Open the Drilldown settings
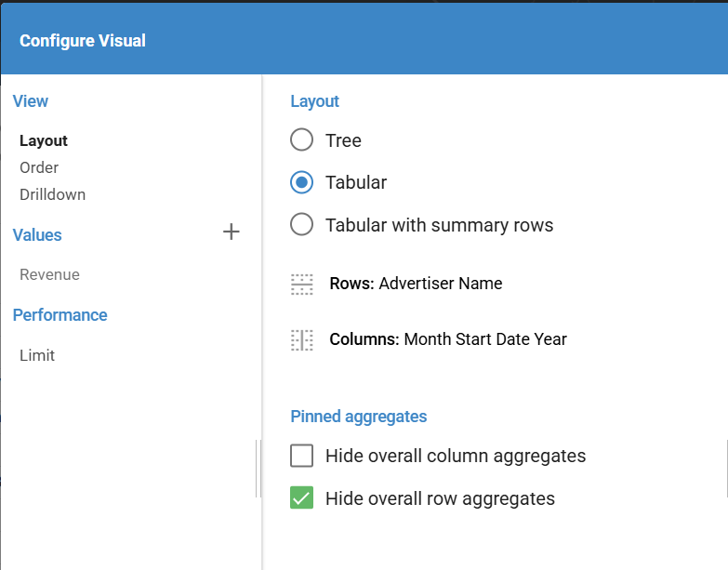The width and height of the screenshot is (728, 570). (52, 194)
